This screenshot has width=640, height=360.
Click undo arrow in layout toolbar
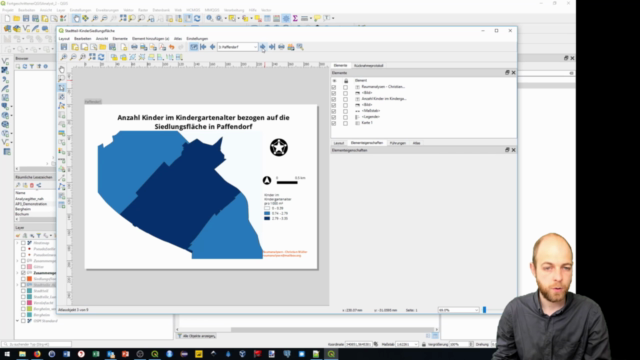(172, 47)
